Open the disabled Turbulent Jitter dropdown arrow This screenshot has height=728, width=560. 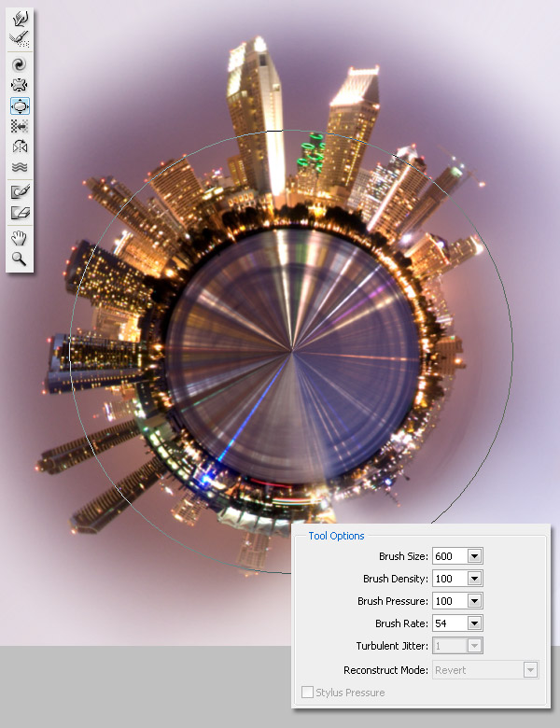474,645
